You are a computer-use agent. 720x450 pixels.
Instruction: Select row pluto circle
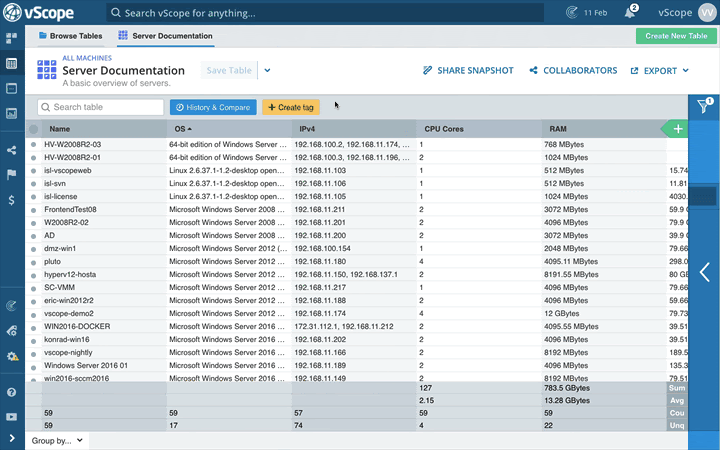(x=34, y=262)
